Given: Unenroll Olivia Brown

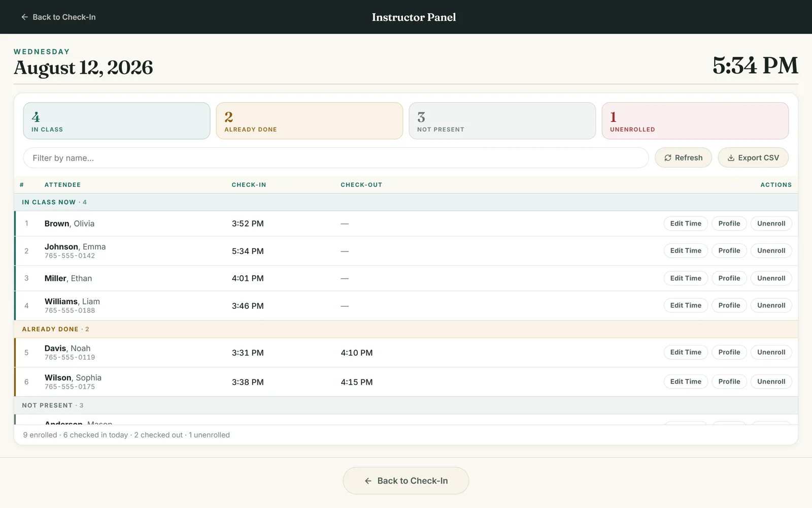Looking at the screenshot, I should [x=771, y=224].
